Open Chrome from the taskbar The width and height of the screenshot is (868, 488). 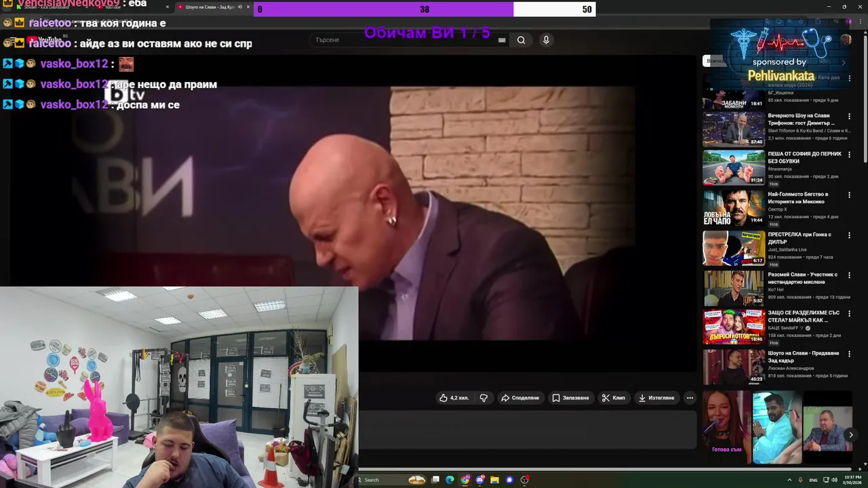pyautogui.click(x=465, y=480)
